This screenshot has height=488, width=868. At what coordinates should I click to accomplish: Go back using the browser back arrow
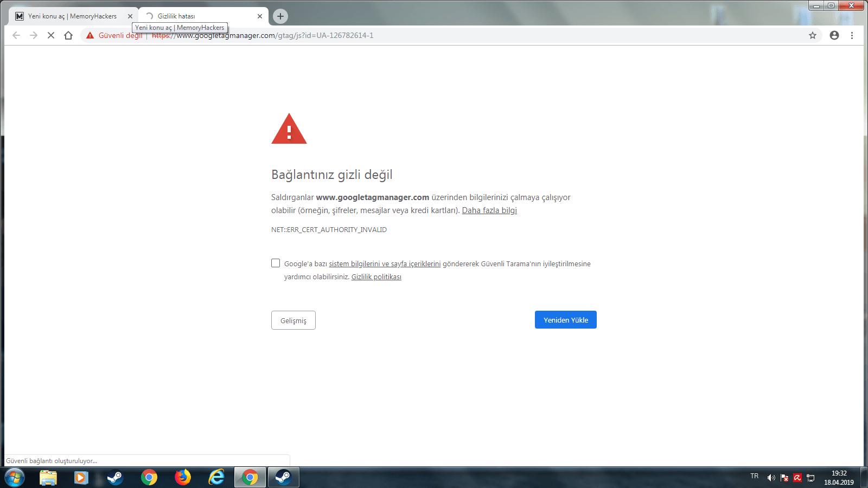point(16,35)
